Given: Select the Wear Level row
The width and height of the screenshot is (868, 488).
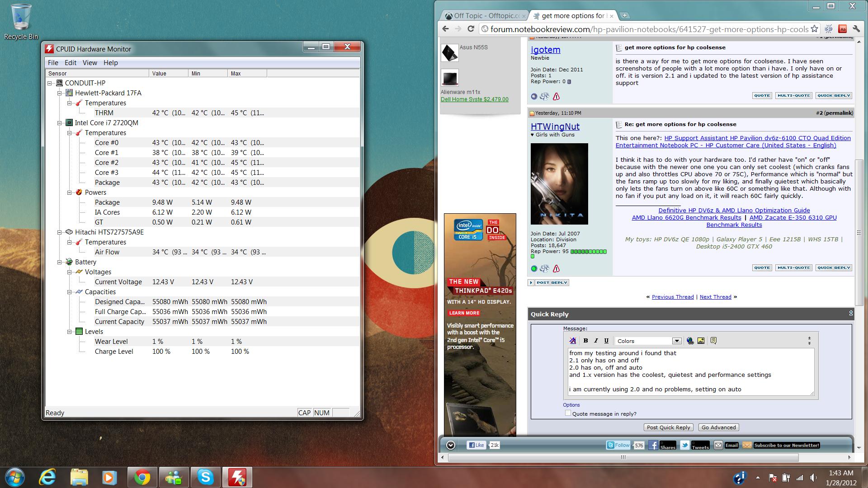Looking at the screenshot, I should [203, 342].
